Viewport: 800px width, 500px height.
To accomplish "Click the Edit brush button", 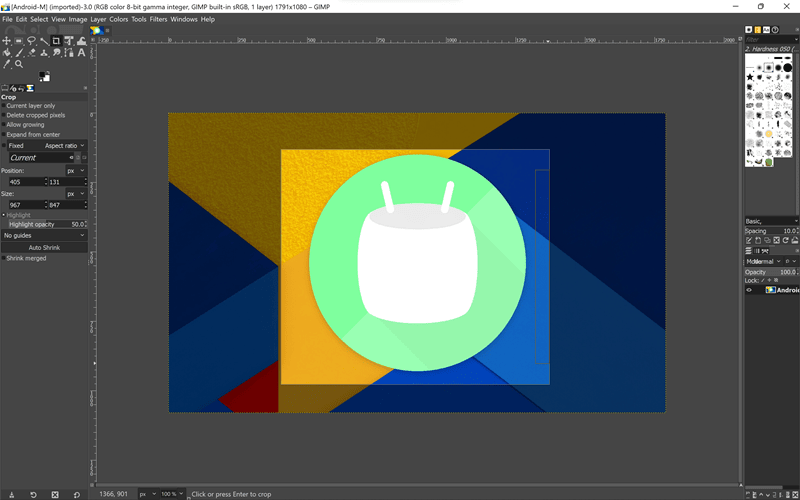I will tap(749, 240).
